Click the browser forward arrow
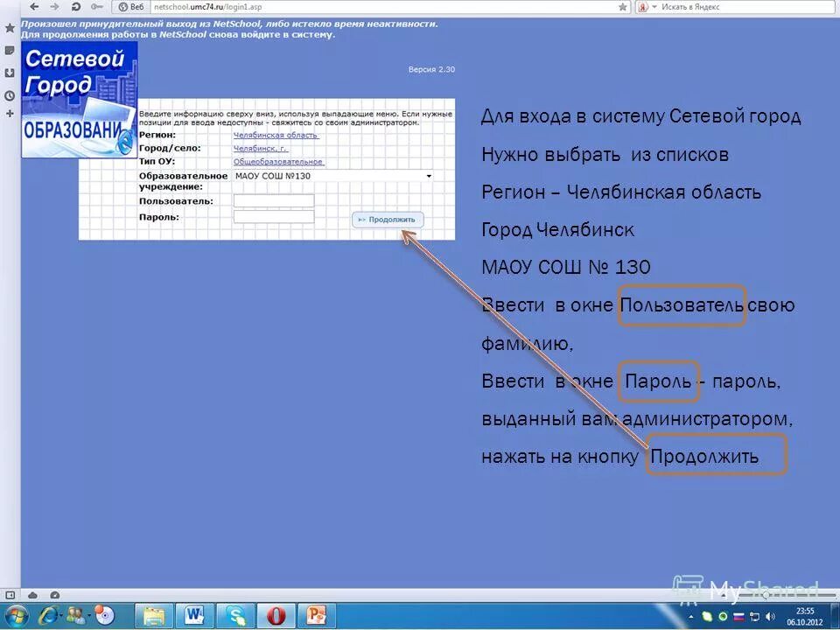Image resolution: width=840 pixels, height=630 pixels. tap(54, 6)
